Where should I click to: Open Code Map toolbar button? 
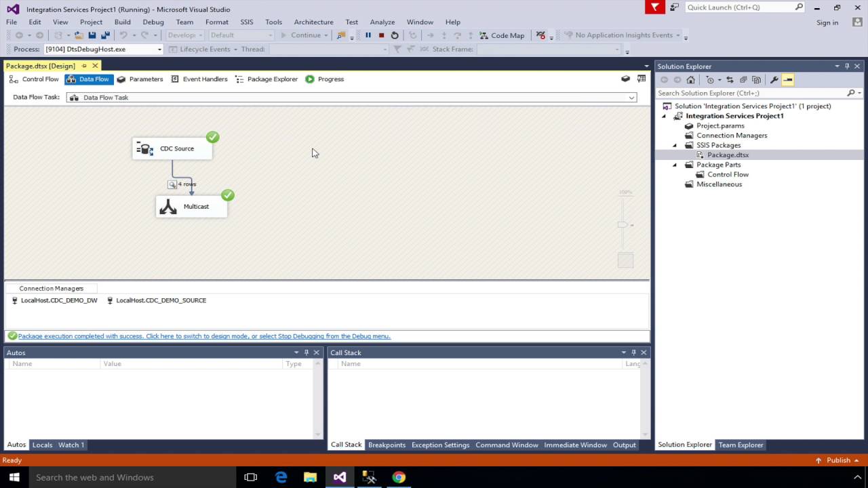502,35
